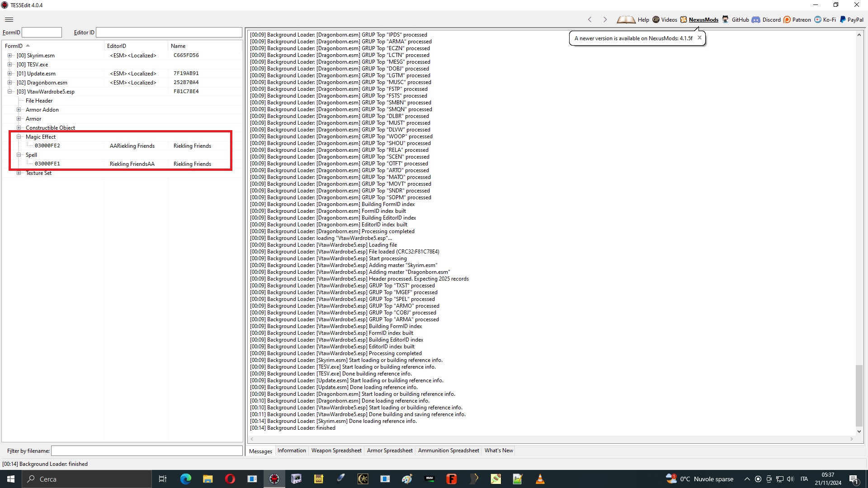Open the hamburger main menu icon
This screenshot has height=488, width=868.
click(9, 19)
